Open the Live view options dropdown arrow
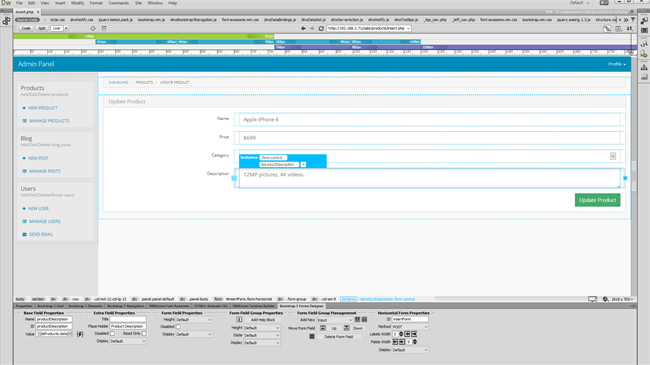The height and width of the screenshot is (365, 650). (x=66, y=28)
